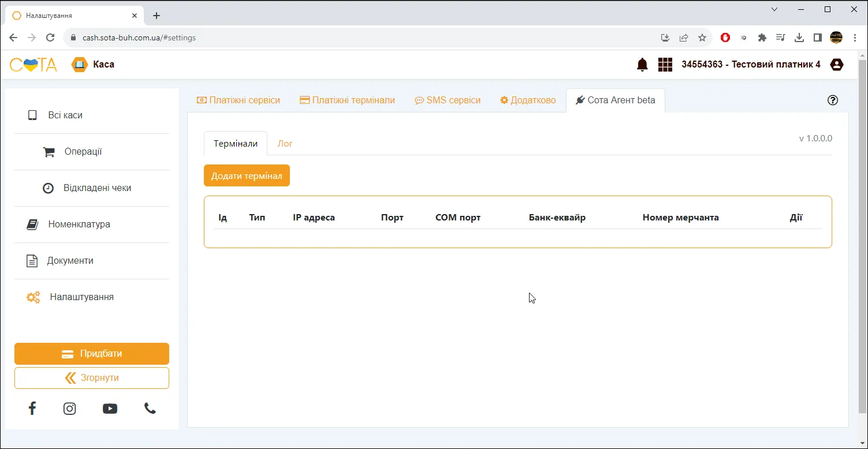Click the Каса title text

(104, 65)
